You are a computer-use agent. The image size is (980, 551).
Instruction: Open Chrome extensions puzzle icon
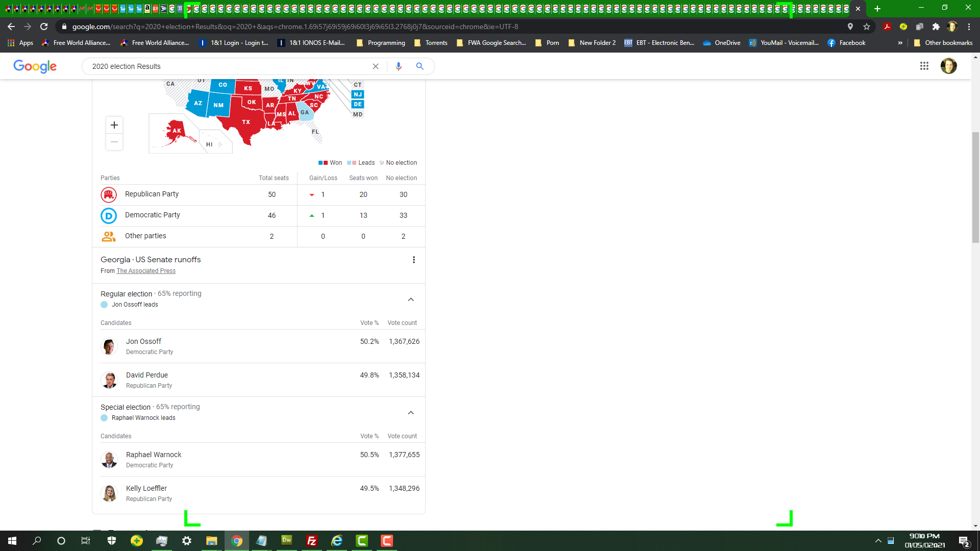coord(936,27)
